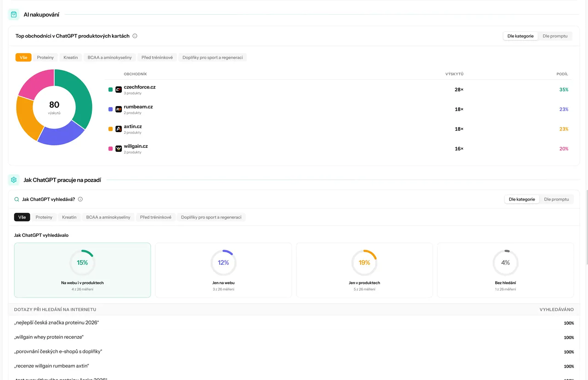The width and height of the screenshot is (588, 380).
Task: Select the Bez hledání card
Action: tap(505, 270)
